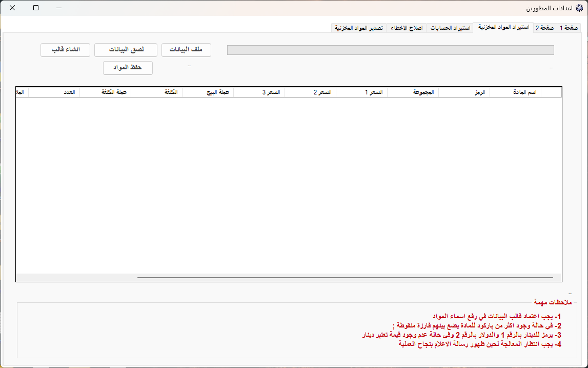Click the عملة البيع column header
The width and height of the screenshot is (588, 368).
(x=208, y=92)
